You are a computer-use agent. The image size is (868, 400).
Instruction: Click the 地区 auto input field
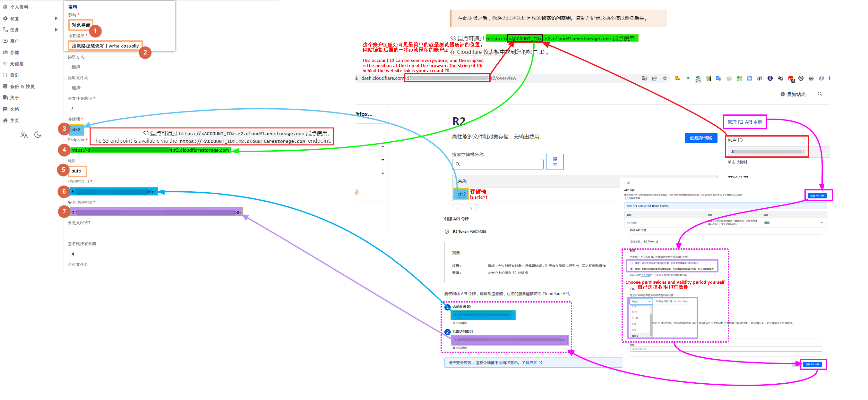tap(77, 171)
